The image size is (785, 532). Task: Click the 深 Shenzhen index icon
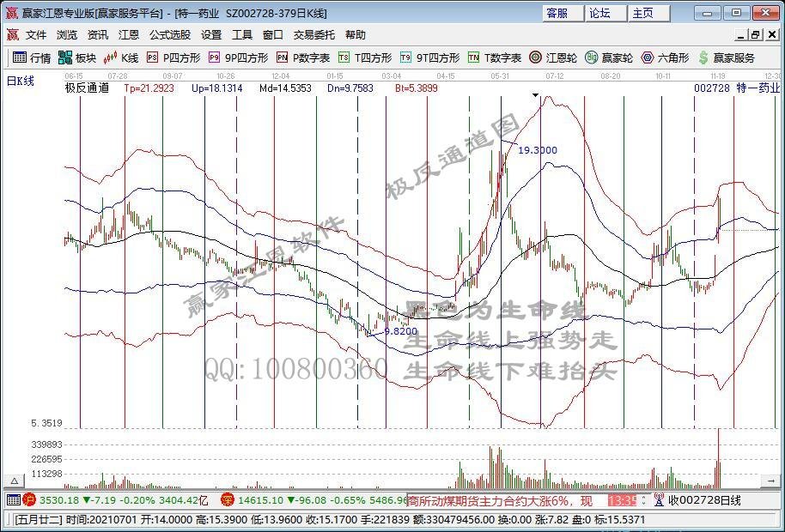point(228,499)
